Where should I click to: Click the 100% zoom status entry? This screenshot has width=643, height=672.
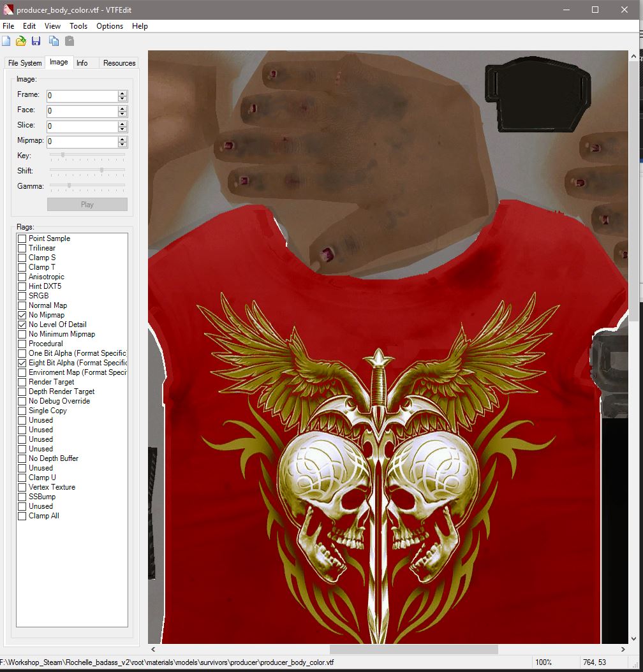click(x=543, y=662)
